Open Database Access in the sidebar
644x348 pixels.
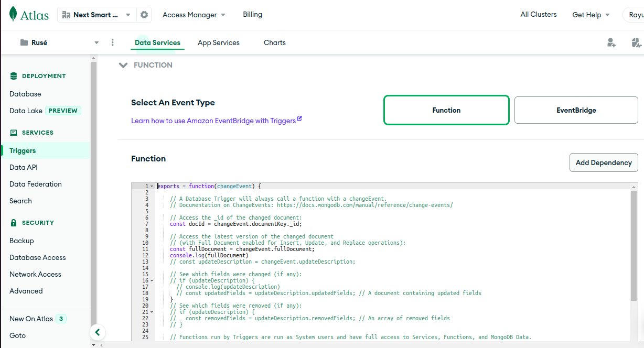click(38, 257)
